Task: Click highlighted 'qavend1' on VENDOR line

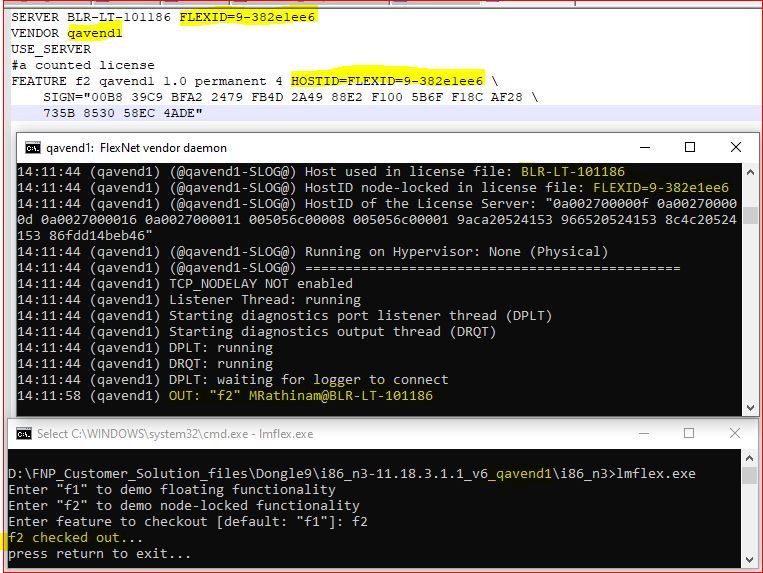Action: 95,33
